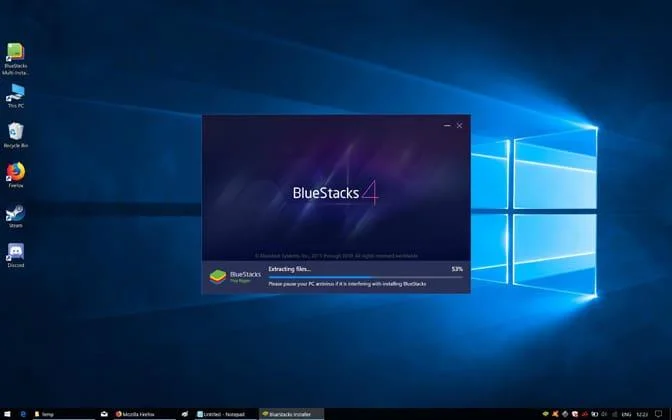Screen dimensions: 672x420
Task: Switch to the Mozilla Firefox taskbar item
Action: click(145, 414)
